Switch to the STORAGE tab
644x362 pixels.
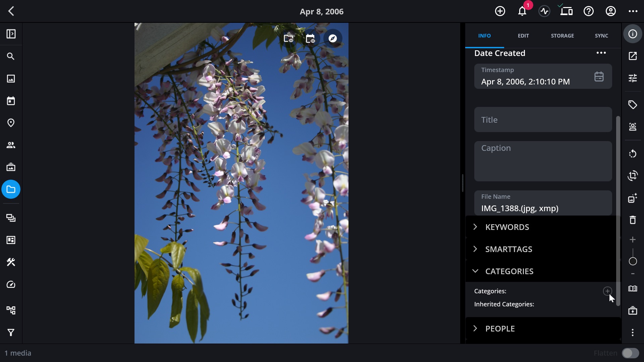coord(562,36)
